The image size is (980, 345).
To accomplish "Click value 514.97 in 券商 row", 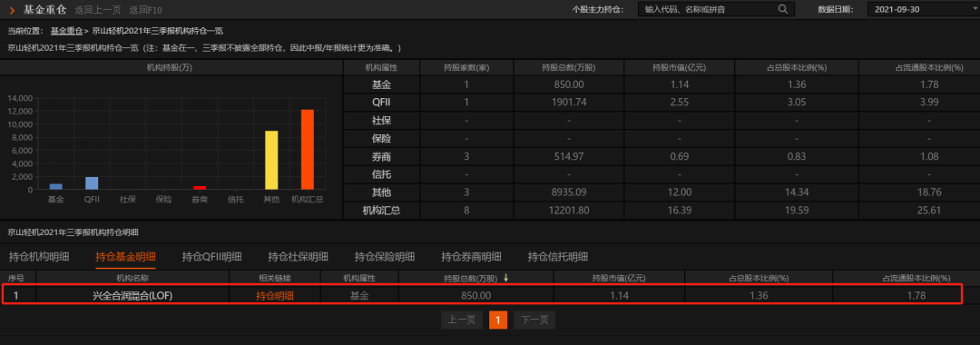I will coord(568,156).
